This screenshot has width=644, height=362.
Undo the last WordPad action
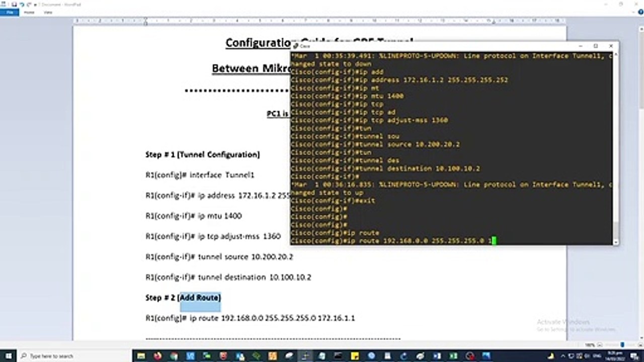pos(22,4)
